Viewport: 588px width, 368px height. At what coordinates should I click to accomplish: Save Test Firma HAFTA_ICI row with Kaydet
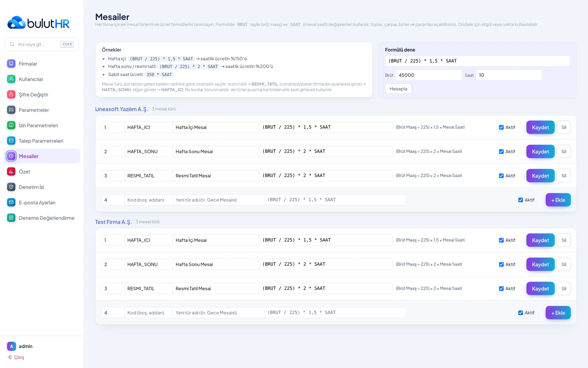(540, 240)
